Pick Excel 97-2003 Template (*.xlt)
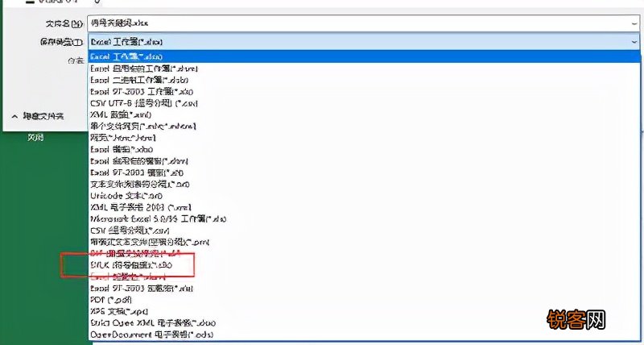 click(365, 172)
